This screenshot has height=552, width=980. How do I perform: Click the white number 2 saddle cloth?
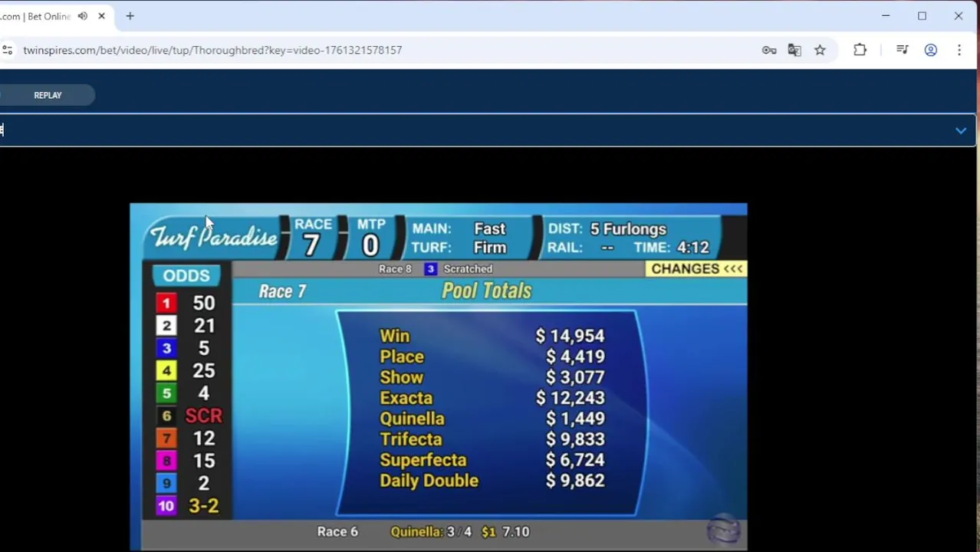pyautogui.click(x=166, y=326)
